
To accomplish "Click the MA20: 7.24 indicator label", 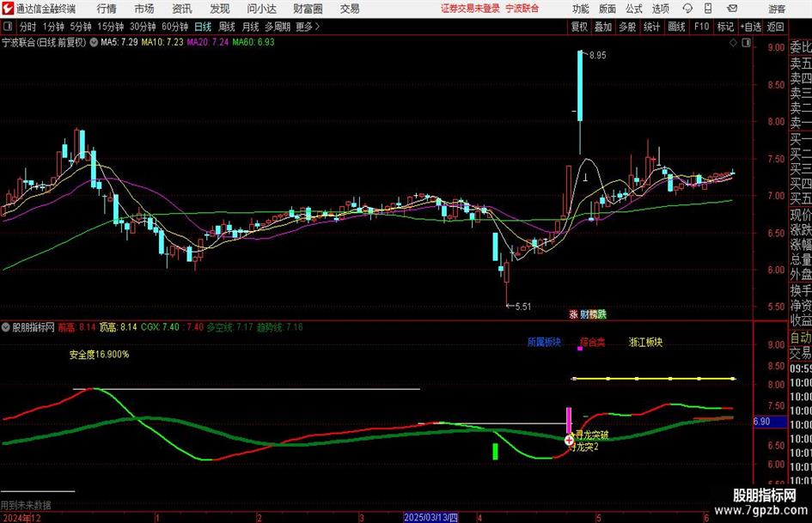I will click(208, 42).
